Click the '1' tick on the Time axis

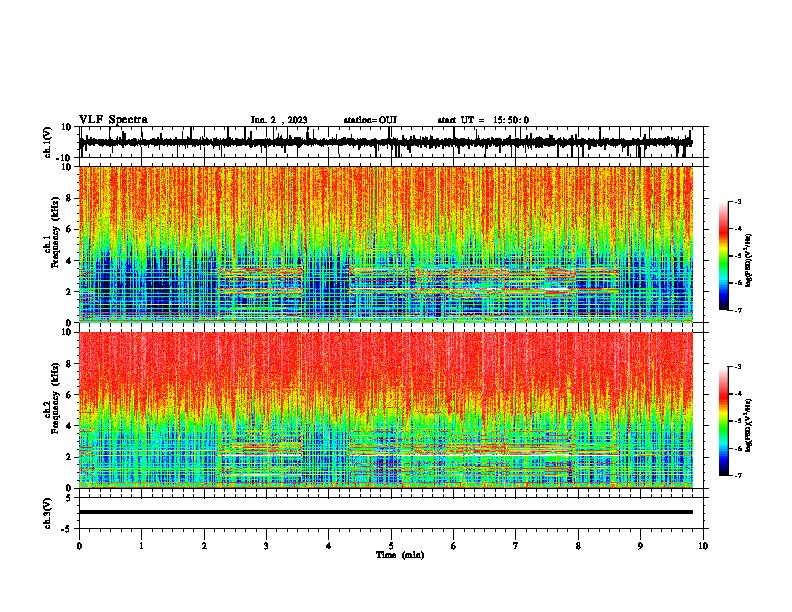[141, 546]
